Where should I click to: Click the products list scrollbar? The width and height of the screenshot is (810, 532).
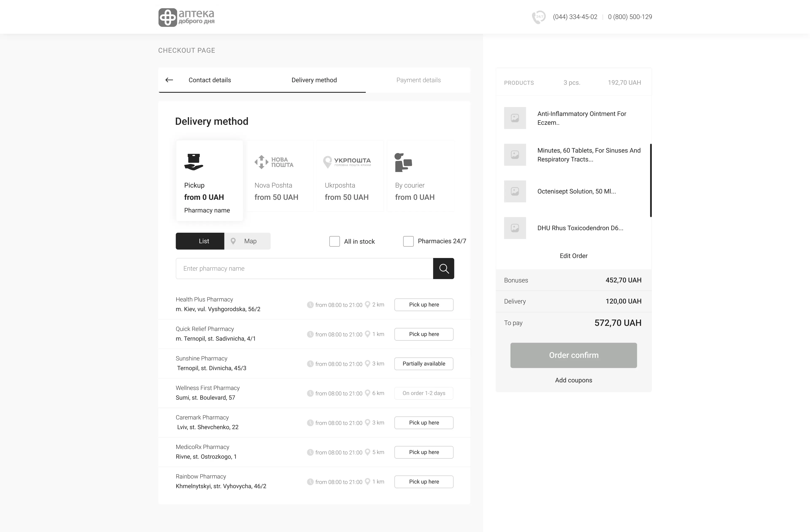tap(651, 180)
